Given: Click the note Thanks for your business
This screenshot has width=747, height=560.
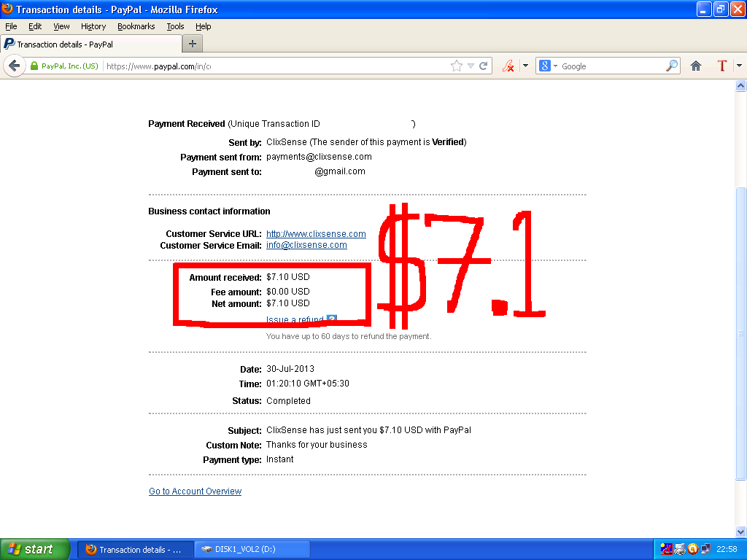Looking at the screenshot, I should tap(317, 445).
